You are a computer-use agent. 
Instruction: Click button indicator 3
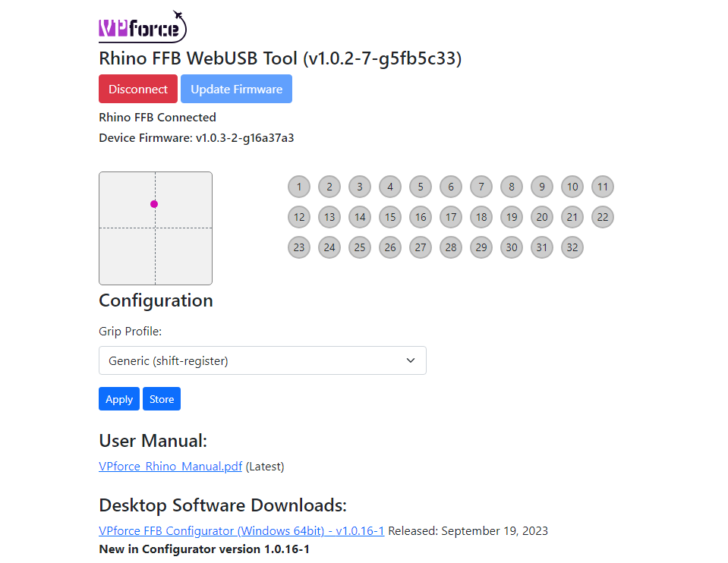click(360, 187)
